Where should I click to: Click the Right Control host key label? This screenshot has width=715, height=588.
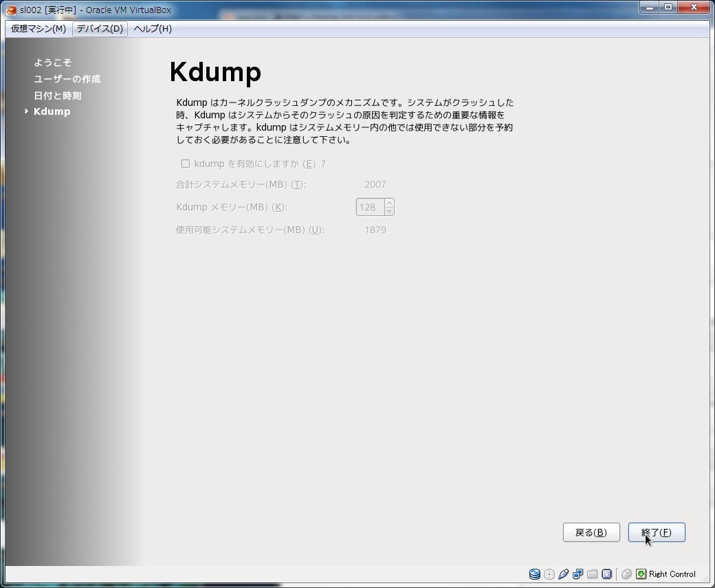(x=672, y=574)
